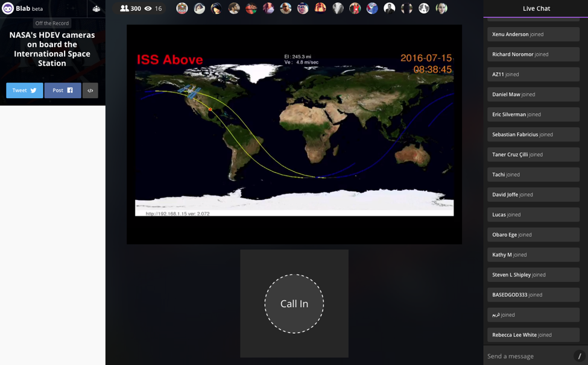Click "Obaro Ege joined" chat entry
The image size is (588, 365).
click(x=533, y=234)
